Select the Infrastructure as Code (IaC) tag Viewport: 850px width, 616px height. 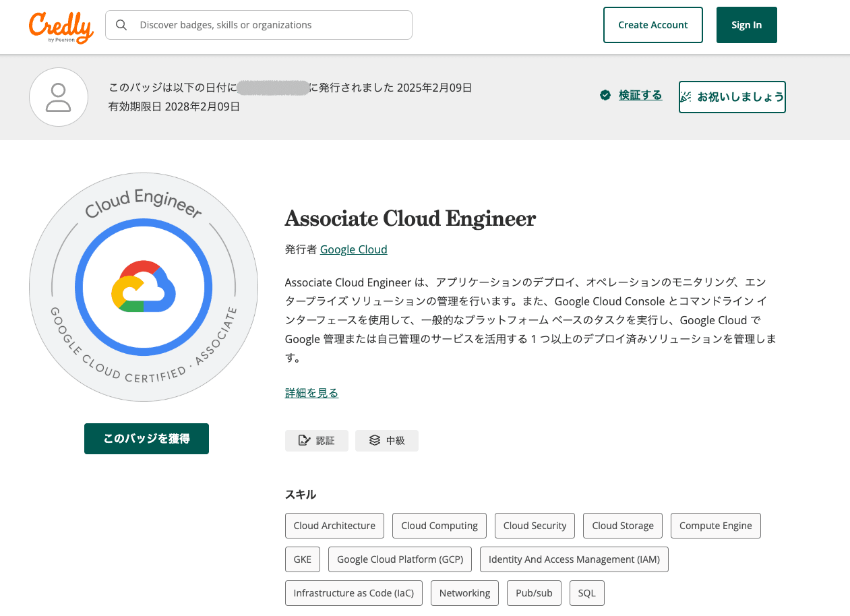click(x=354, y=593)
